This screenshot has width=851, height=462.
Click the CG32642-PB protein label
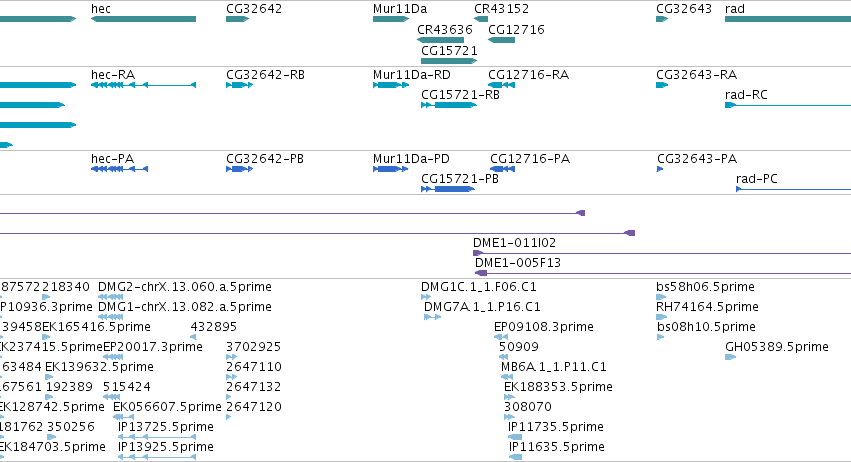click(x=265, y=159)
